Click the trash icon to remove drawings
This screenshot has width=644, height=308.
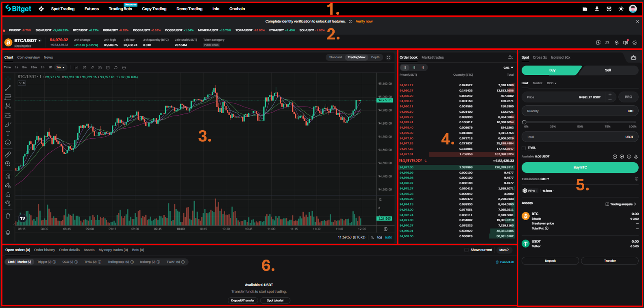(x=8, y=216)
